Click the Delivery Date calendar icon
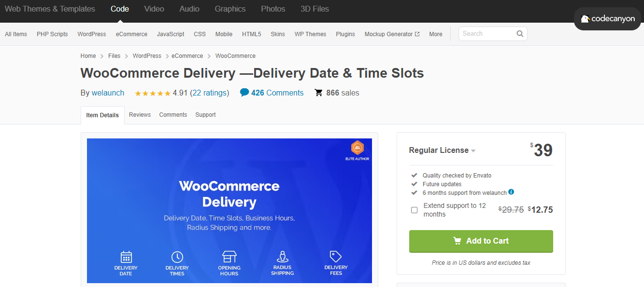The width and height of the screenshot is (644, 287). pyautogui.click(x=126, y=257)
